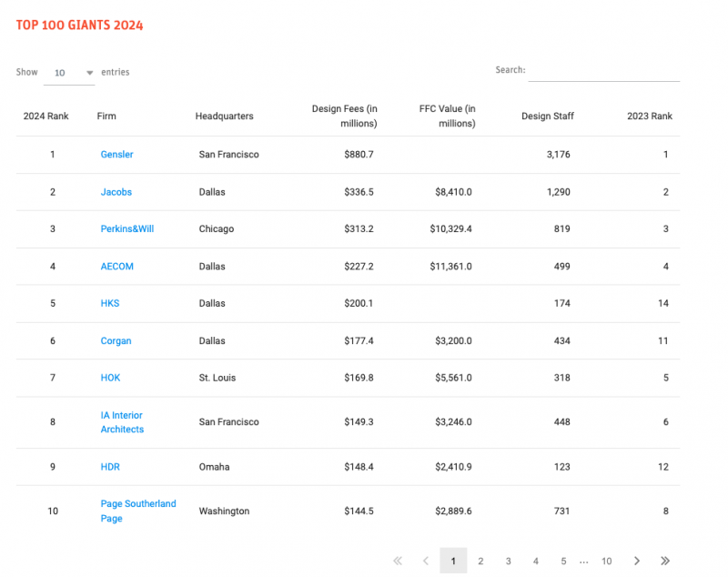Open the Corgan firm link
This screenshot has height=577, width=728.
pyautogui.click(x=116, y=340)
